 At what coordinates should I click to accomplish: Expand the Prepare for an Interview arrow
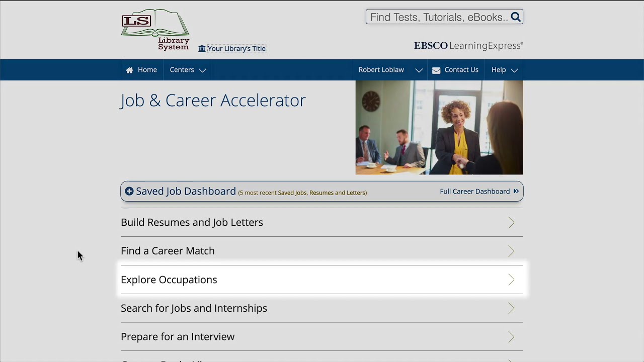511,337
